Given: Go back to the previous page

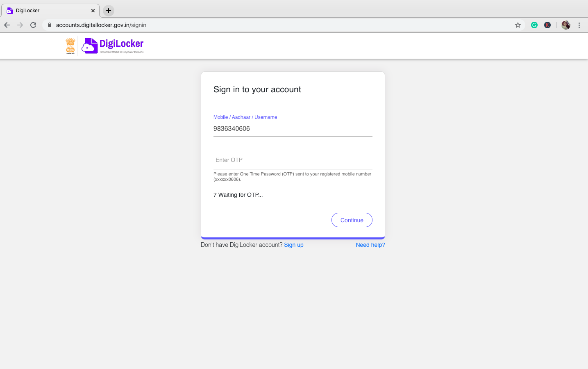Looking at the screenshot, I should coord(7,25).
